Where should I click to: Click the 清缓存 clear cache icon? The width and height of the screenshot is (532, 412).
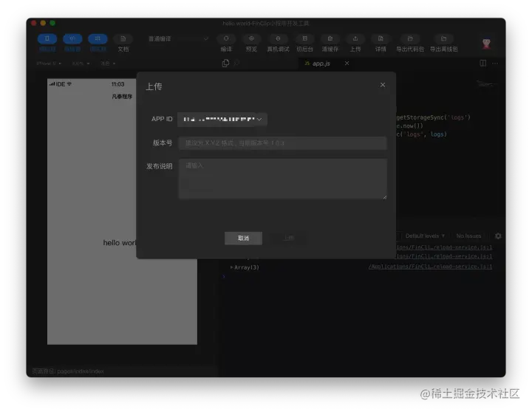330,38
